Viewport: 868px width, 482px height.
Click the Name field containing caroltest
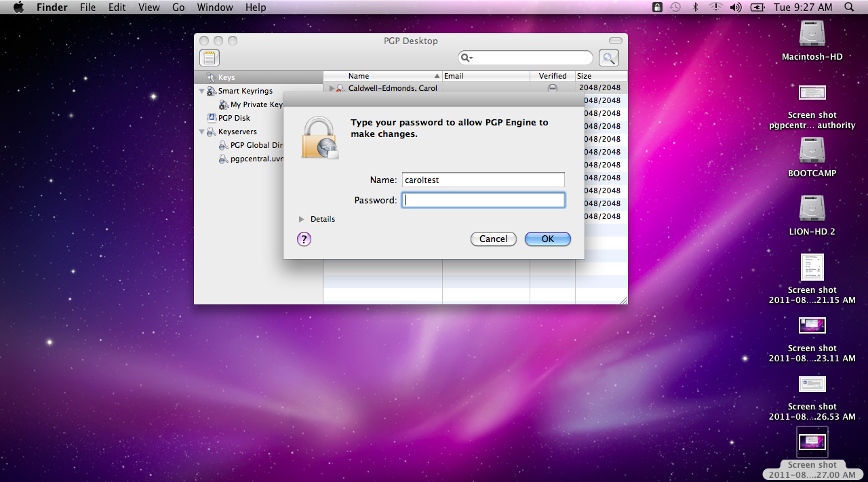click(x=484, y=180)
